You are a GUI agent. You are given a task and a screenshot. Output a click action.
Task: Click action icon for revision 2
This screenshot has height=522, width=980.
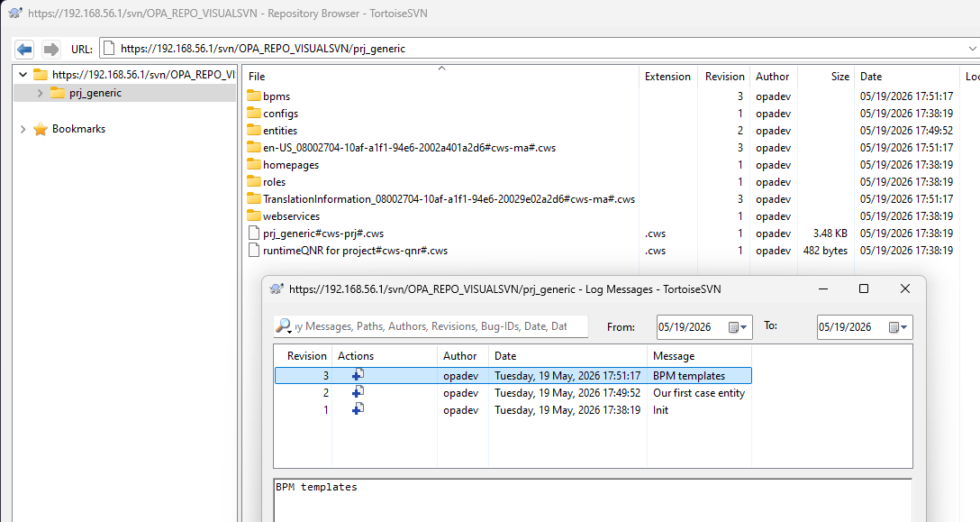coord(358,392)
